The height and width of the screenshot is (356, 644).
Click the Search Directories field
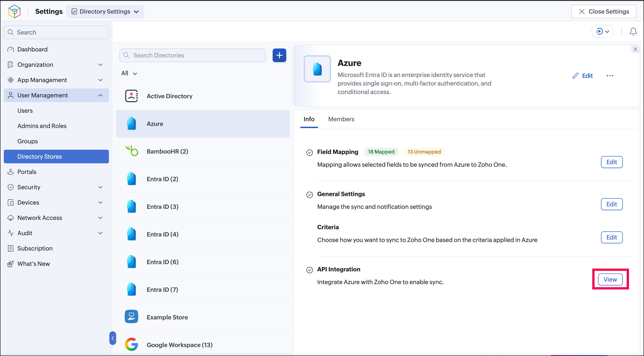click(192, 55)
